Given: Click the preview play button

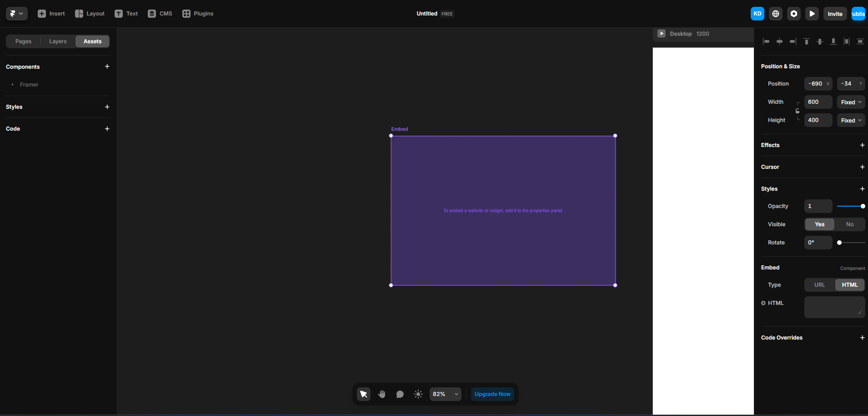Looking at the screenshot, I should click(812, 14).
